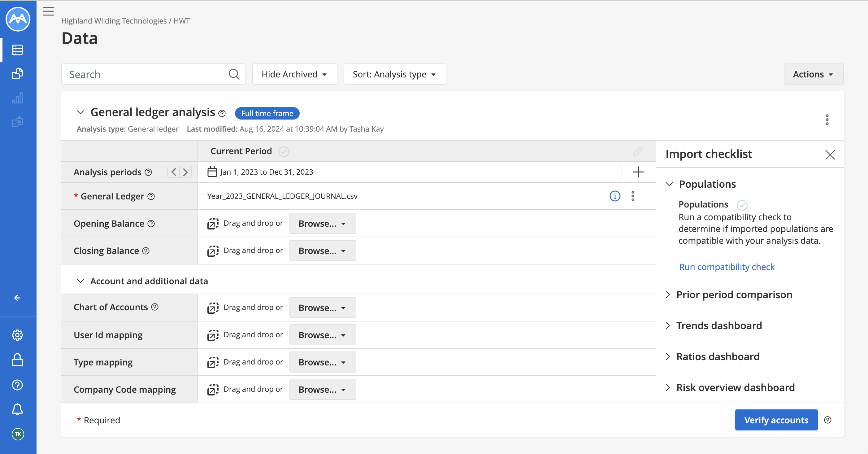
Task: Open the Sort: Analysis type dropdown
Action: coord(394,74)
